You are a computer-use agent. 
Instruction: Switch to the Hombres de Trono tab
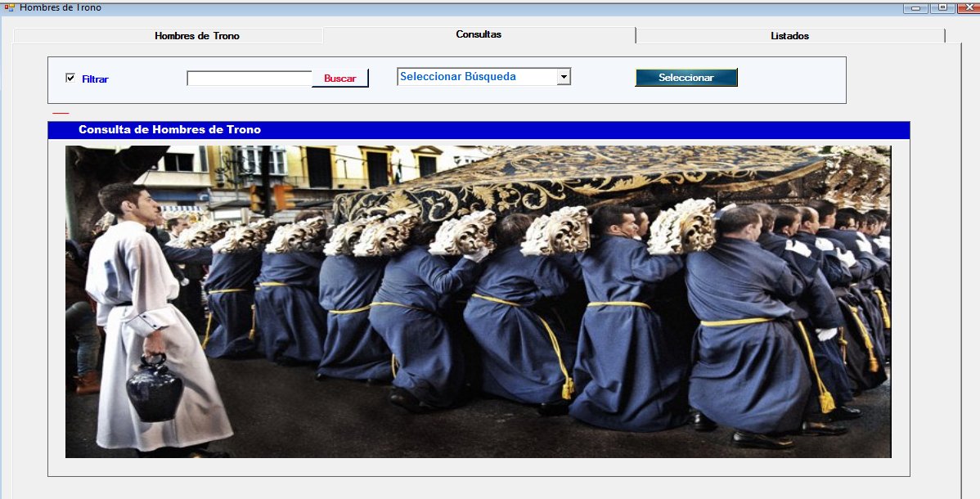(x=197, y=36)
